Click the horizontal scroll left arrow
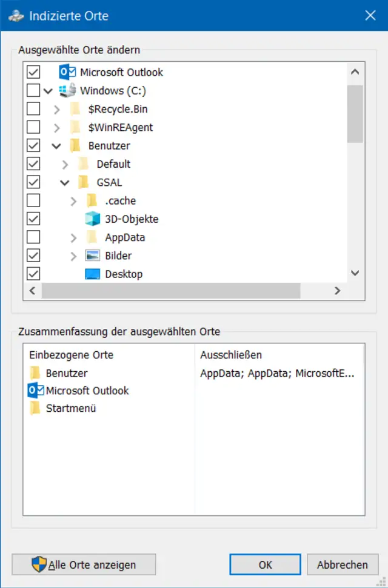 pos(33,291)
